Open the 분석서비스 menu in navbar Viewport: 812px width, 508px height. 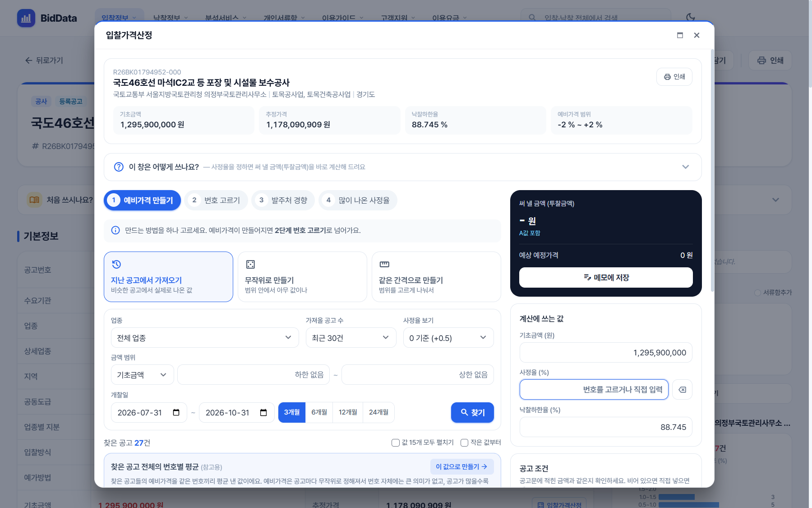[226, 18]
